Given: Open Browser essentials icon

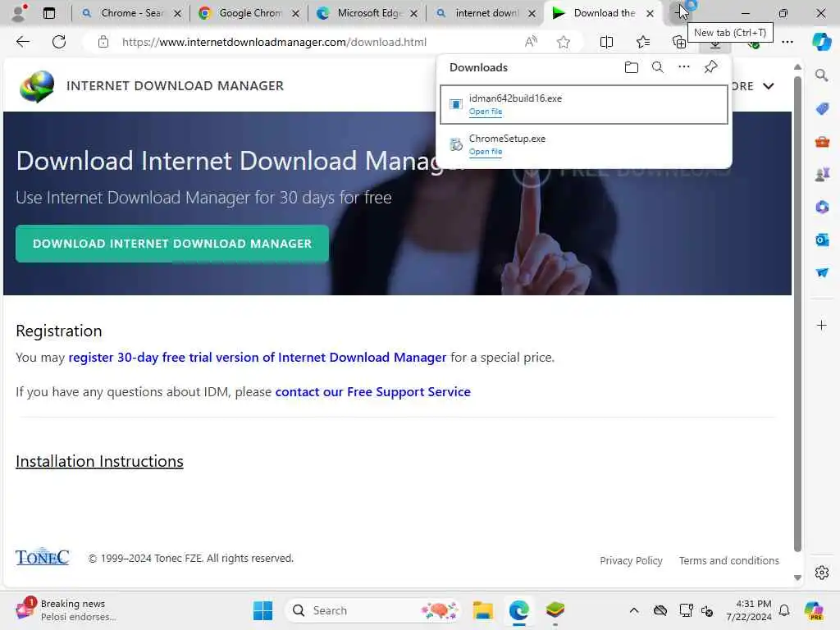Looking at the screenshot, I should (753, 45).
